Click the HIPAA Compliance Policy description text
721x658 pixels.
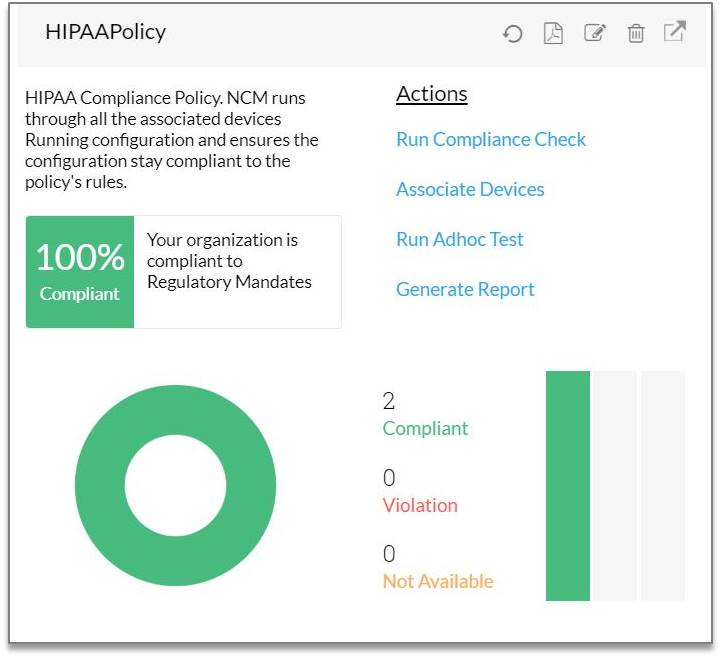pyautogui.click(x=172, y=140)
